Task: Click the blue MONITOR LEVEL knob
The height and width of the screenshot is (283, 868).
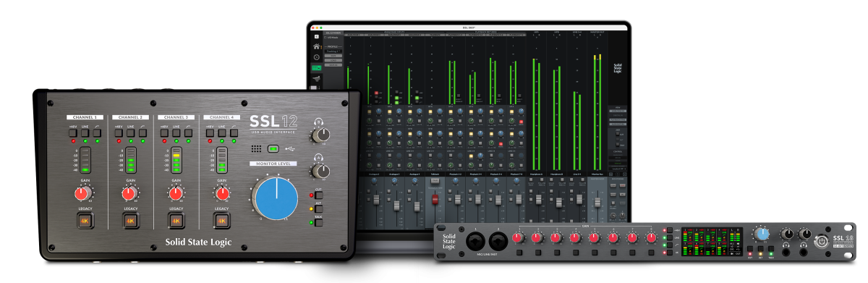Action: pyautogui.click(x=276, y=198)
